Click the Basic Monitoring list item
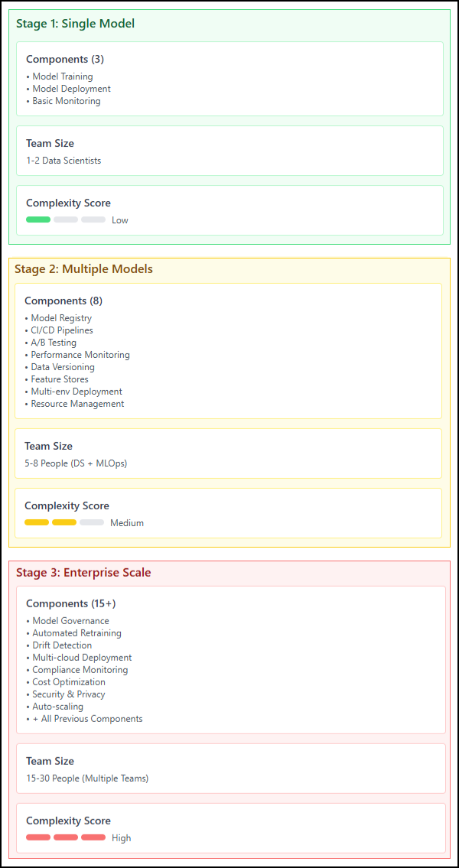 (x=63, y=101)
